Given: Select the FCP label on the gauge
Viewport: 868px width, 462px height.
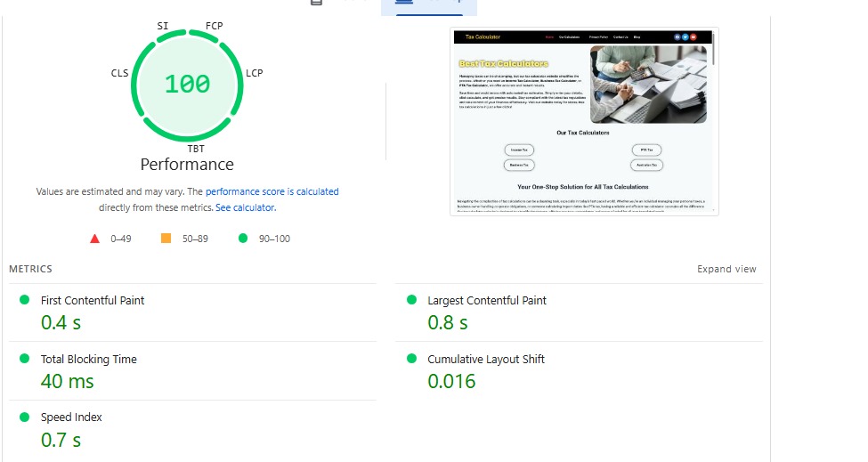Looking at the screenshot, I should click(x=215, y=26).
